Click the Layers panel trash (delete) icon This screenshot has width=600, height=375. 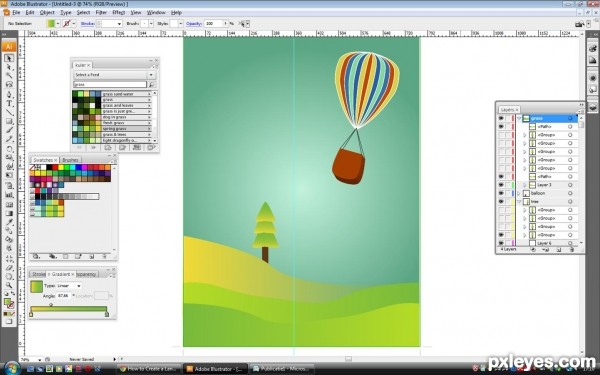click(572, 249)
